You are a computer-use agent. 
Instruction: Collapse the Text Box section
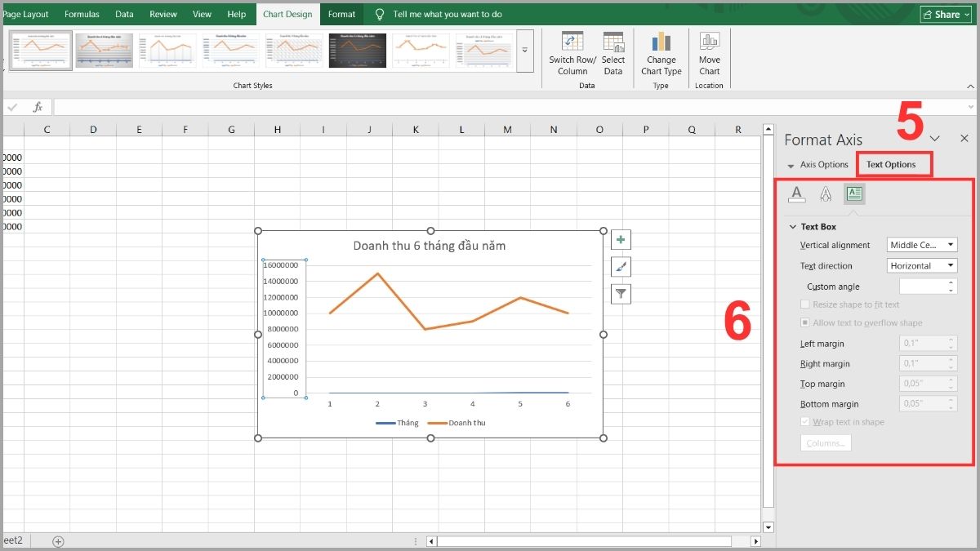(x=792, y=227)
